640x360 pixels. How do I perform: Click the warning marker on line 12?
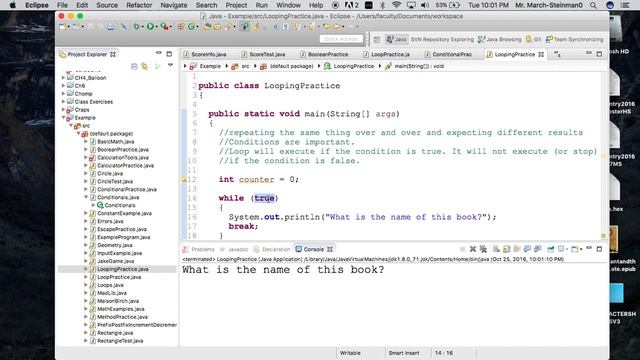184,180
